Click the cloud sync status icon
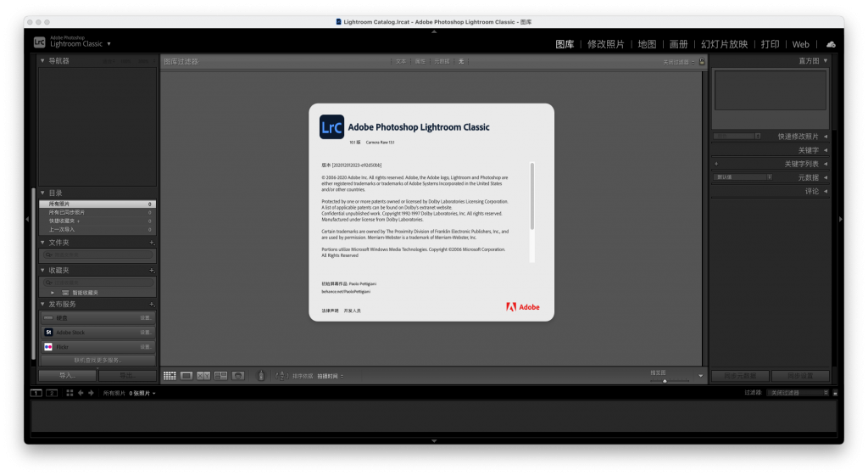 tap(831, 44)
